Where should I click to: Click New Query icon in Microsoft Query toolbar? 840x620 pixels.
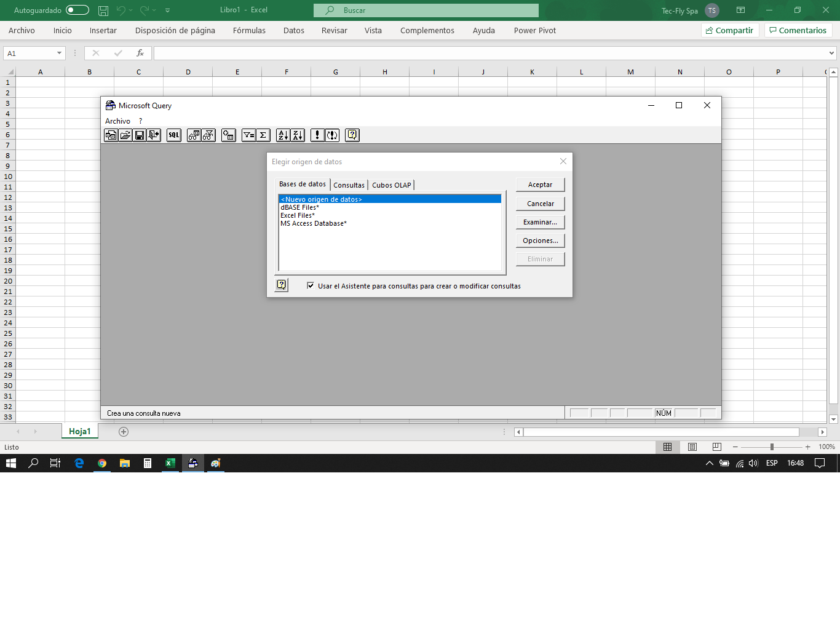click(111, 135)
